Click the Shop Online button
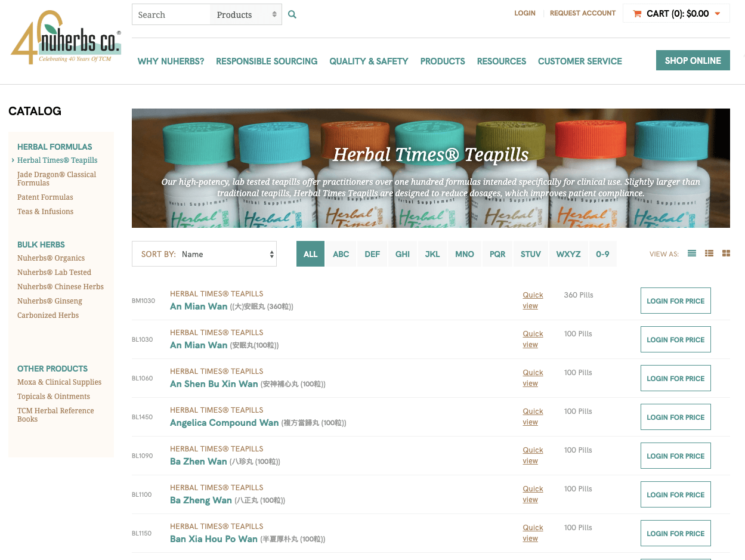The image size is (745, 560). point(693,60)
